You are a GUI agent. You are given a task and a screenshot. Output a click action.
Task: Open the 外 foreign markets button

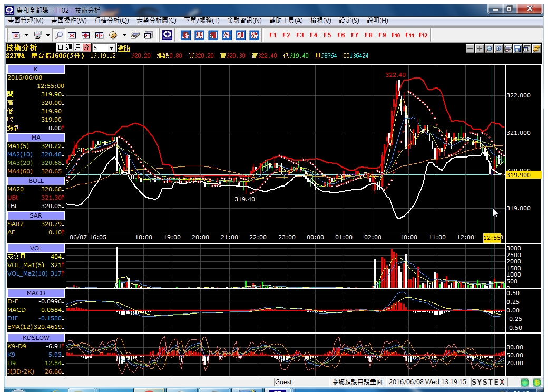click(x=227, y=35)
